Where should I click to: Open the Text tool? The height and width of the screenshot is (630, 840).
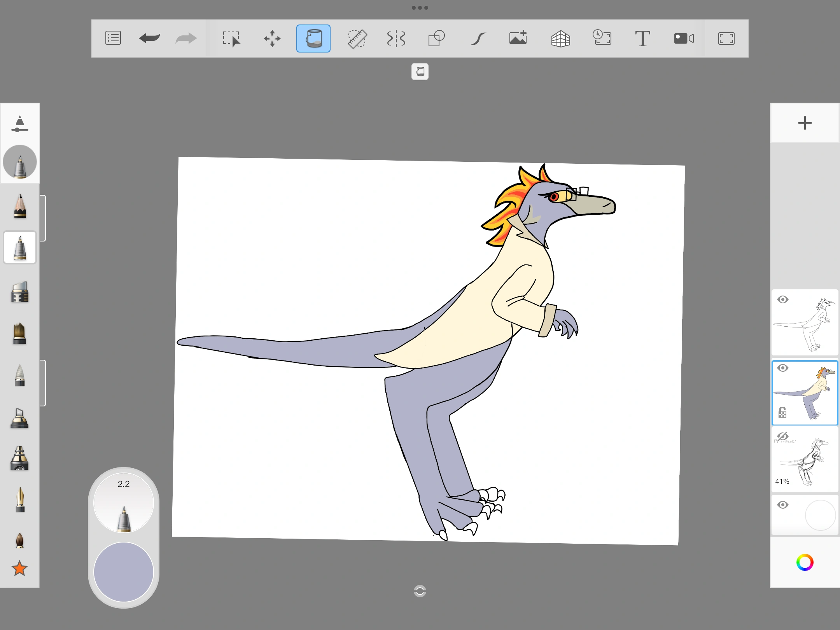click(x=642, y=38)
